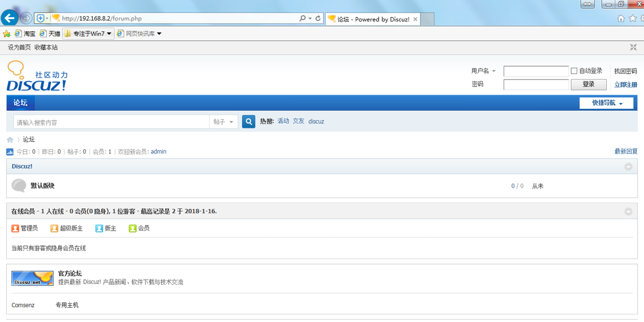Click the security shield icon in address bar
This screenshot has height=322, width=644.
(x=40, y=19)
